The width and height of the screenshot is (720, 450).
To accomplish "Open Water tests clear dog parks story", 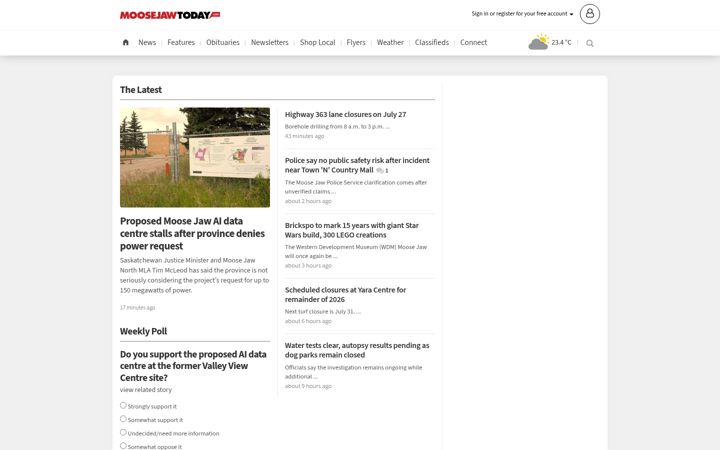I will pyautogui.click(x=357, y=350).
